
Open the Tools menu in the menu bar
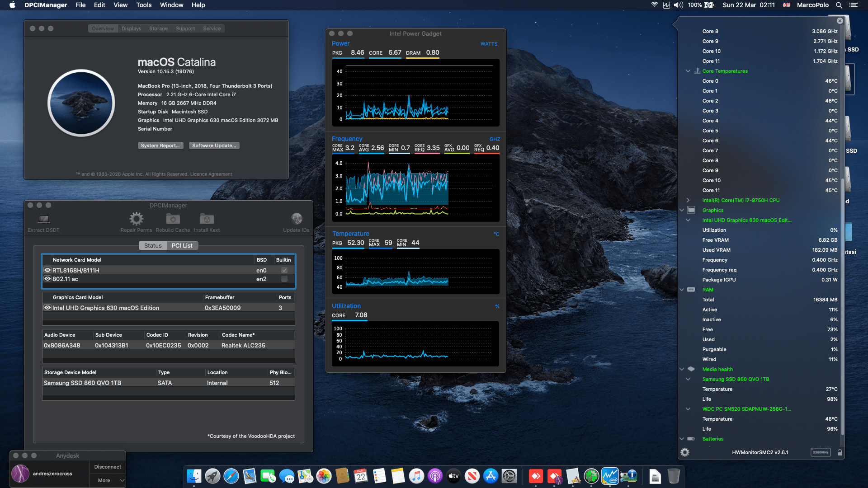[143, 5]
